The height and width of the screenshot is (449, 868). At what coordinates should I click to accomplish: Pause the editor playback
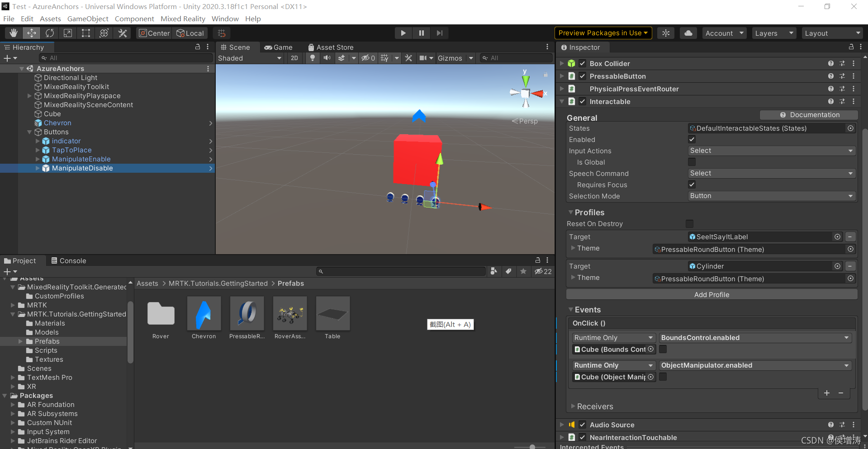click(421, 33)
